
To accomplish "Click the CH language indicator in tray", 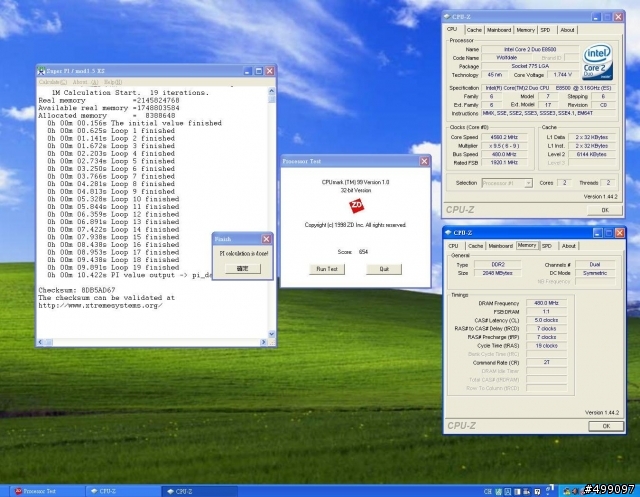I will 487,491.
